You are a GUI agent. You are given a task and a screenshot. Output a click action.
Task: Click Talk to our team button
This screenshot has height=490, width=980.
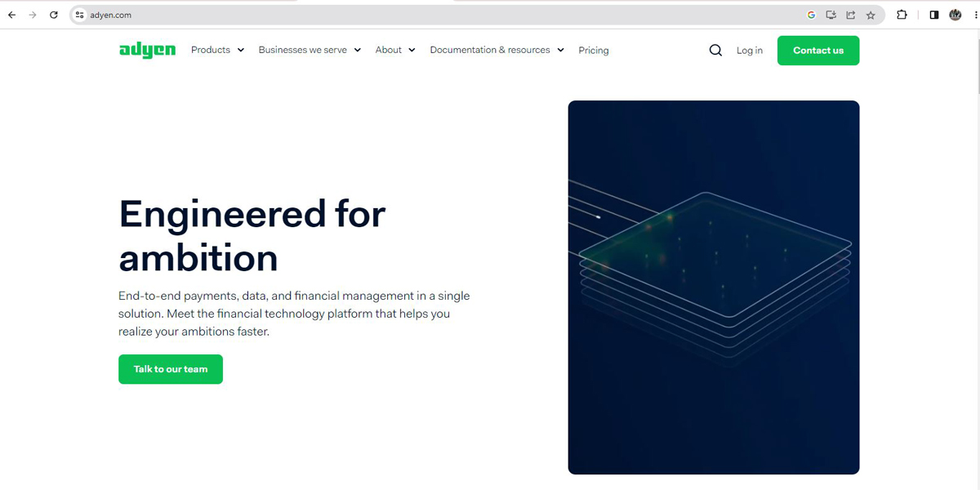[x=171, y=369]
